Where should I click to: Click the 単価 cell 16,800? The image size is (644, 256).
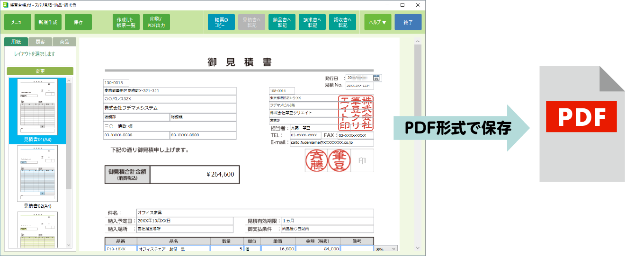277,249
